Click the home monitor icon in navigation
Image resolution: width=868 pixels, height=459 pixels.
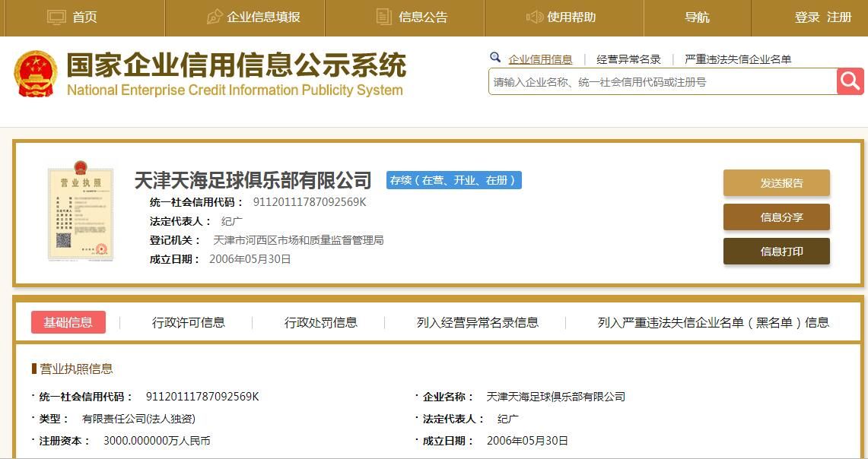point(57,17)
